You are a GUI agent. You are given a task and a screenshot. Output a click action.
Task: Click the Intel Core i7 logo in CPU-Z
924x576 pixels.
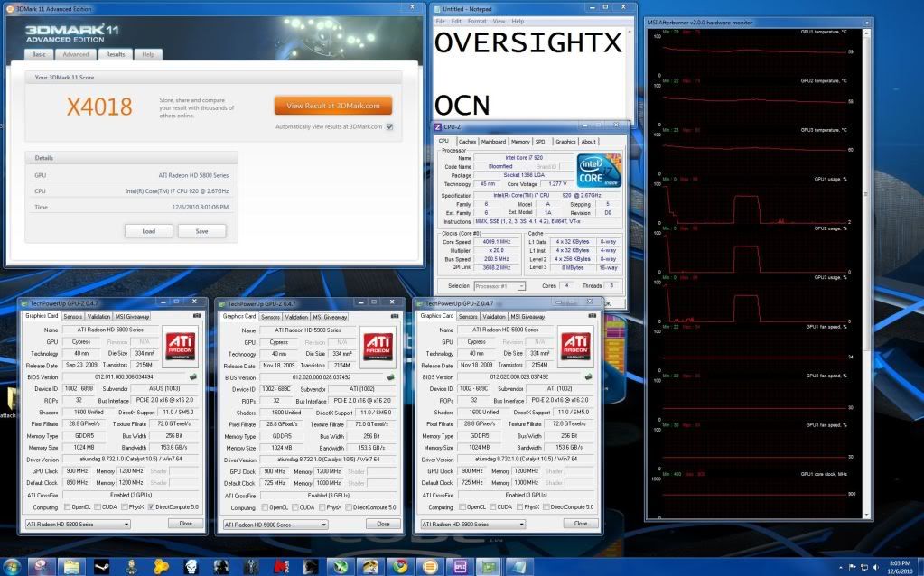pos(599,171)
